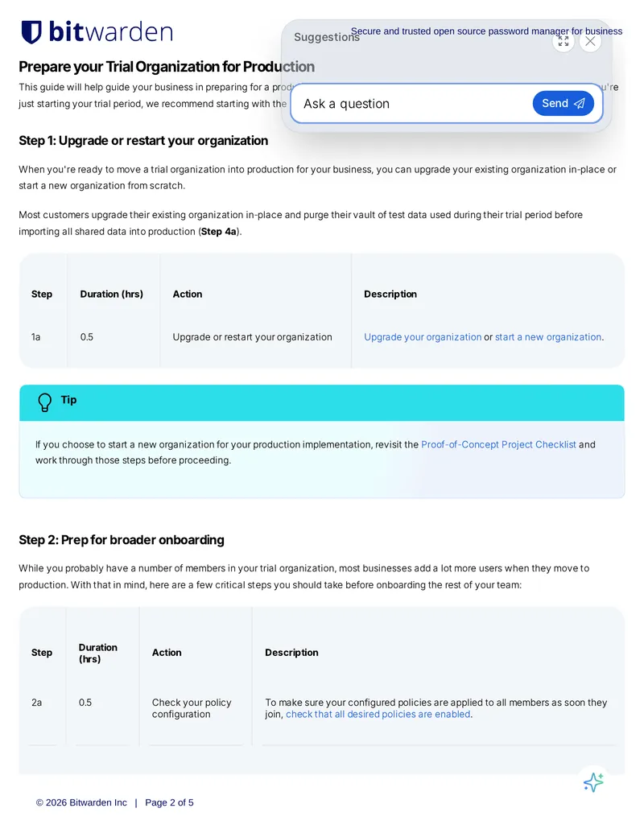The width and height of the screenshot is (644, 833).
Task: Click the Step 1 section heading
Action: [143, 140]
